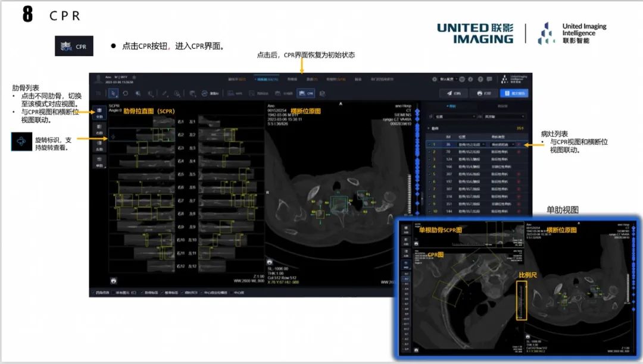The image size is (643, 364).
Task: Switch to the MPR view button in the toolbar
Action: [x=235, y=93]
